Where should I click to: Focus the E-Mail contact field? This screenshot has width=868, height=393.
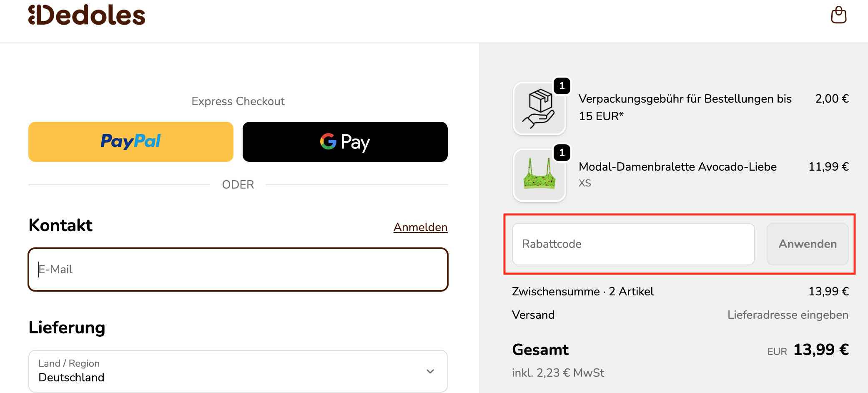[x=238, y=270]
